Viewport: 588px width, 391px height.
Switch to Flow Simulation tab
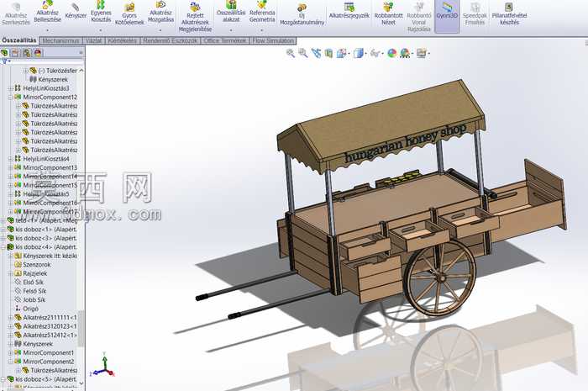[x=273, y=40]
